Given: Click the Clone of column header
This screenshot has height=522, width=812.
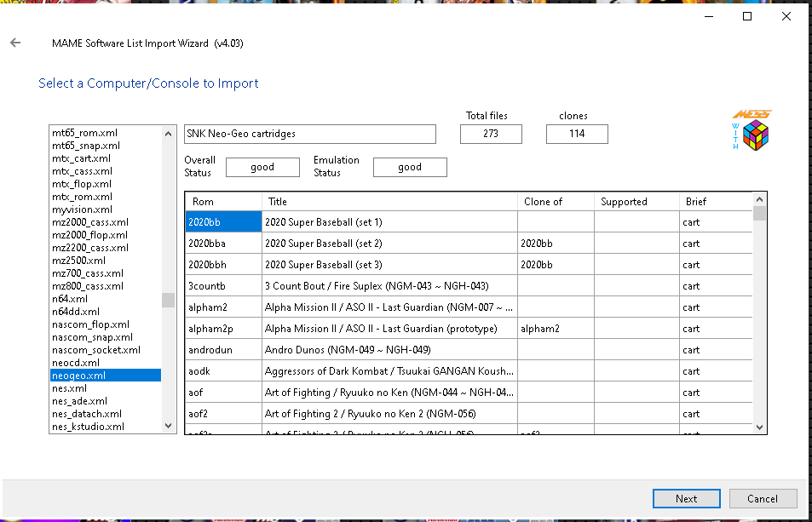Looking at the screenshot, I should [556, 202].
